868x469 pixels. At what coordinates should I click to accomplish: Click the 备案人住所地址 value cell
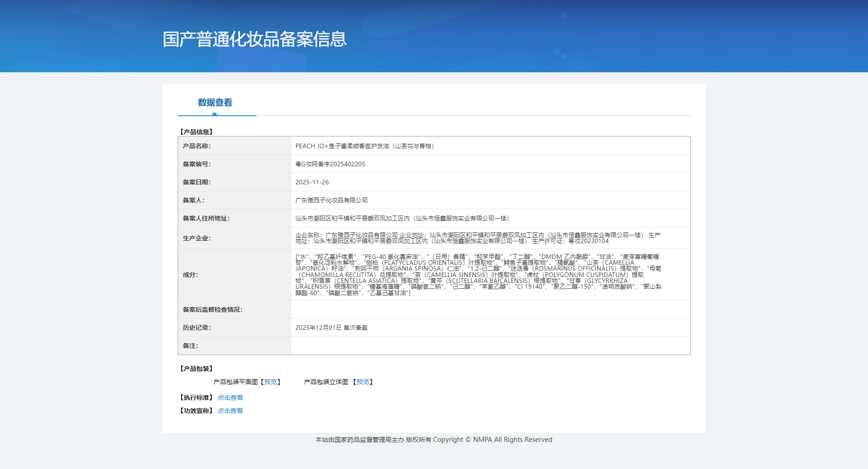tap(402, 218)
